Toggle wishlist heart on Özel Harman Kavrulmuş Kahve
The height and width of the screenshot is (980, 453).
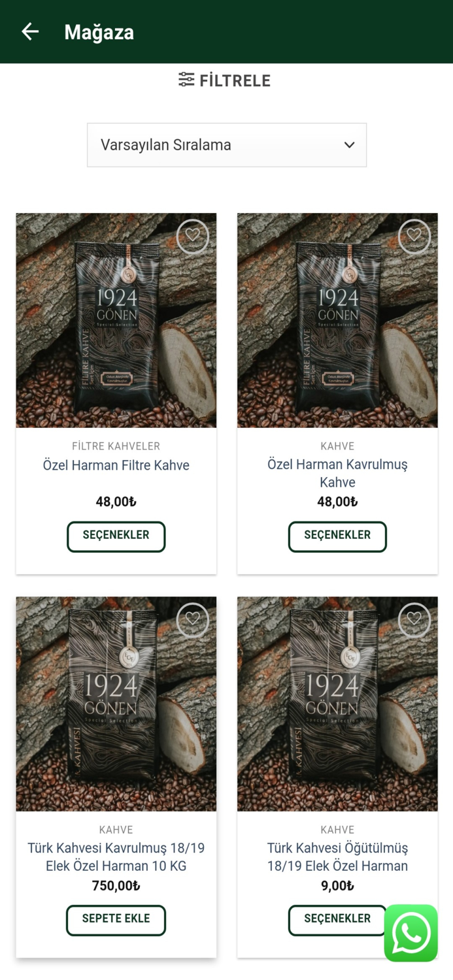[x=414, y=236]
